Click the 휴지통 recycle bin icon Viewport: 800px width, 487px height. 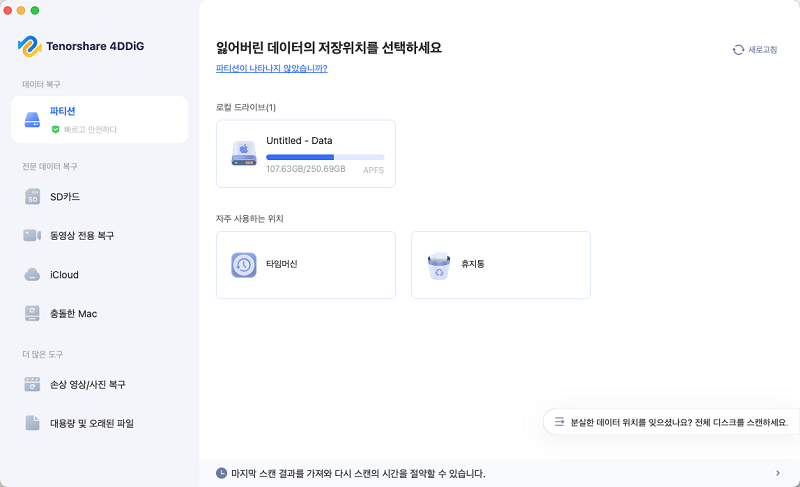[x=439, y=265]
